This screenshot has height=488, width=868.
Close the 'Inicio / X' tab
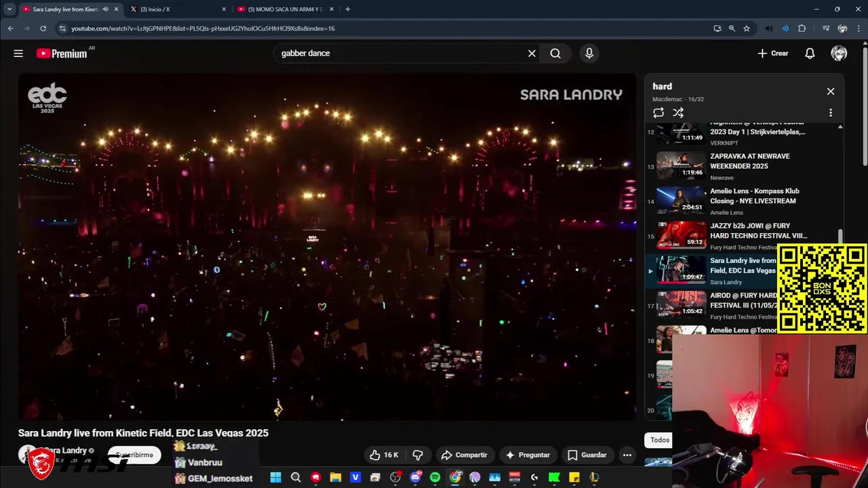[224, 9]
